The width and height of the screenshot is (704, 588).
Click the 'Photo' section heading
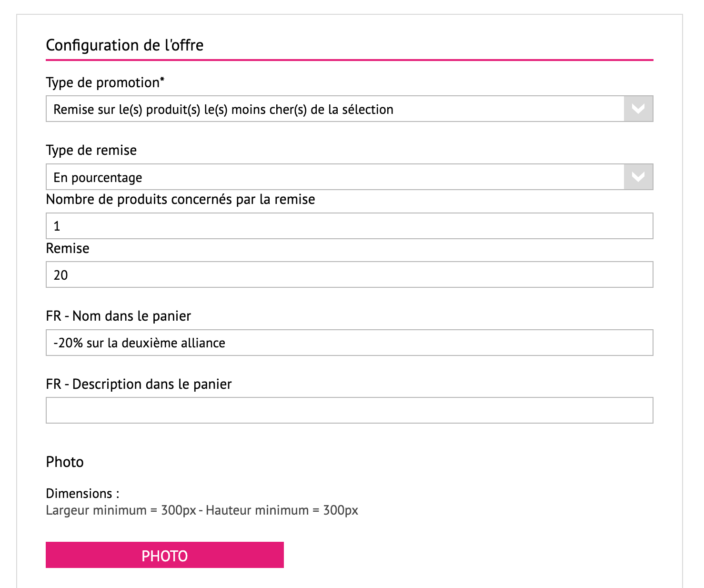65,462
